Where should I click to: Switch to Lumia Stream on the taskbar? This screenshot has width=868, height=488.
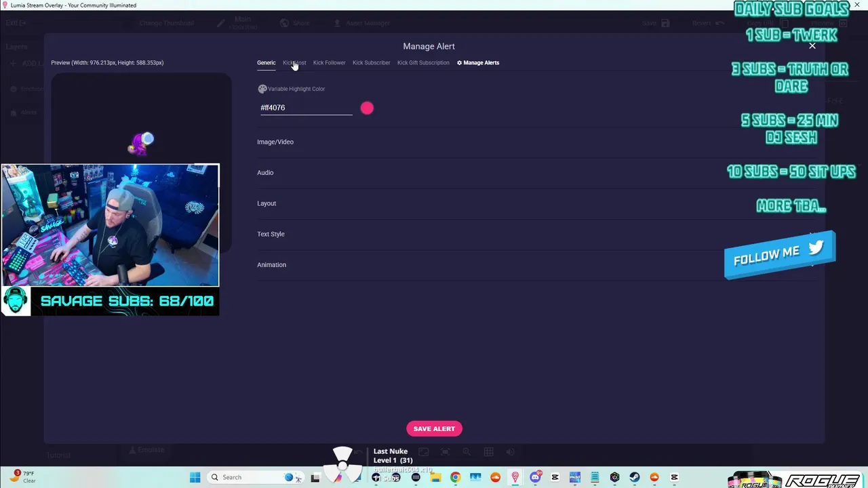click(x=515, y=477)
